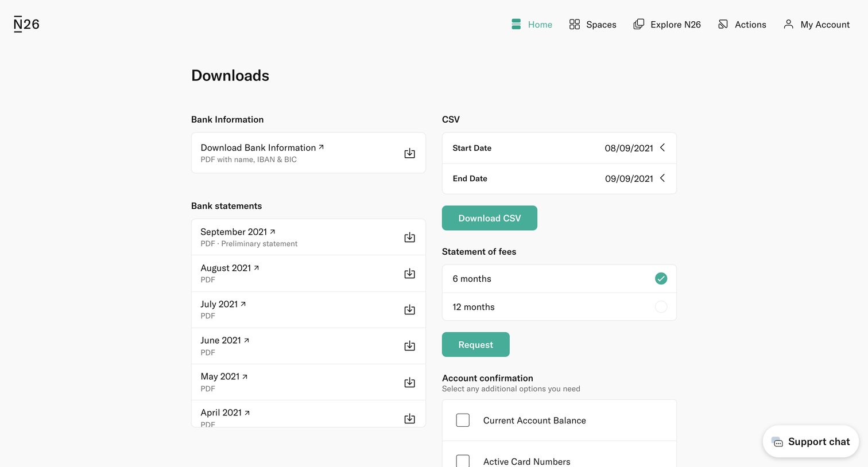Open the Spaces section

tap(592, 24)
